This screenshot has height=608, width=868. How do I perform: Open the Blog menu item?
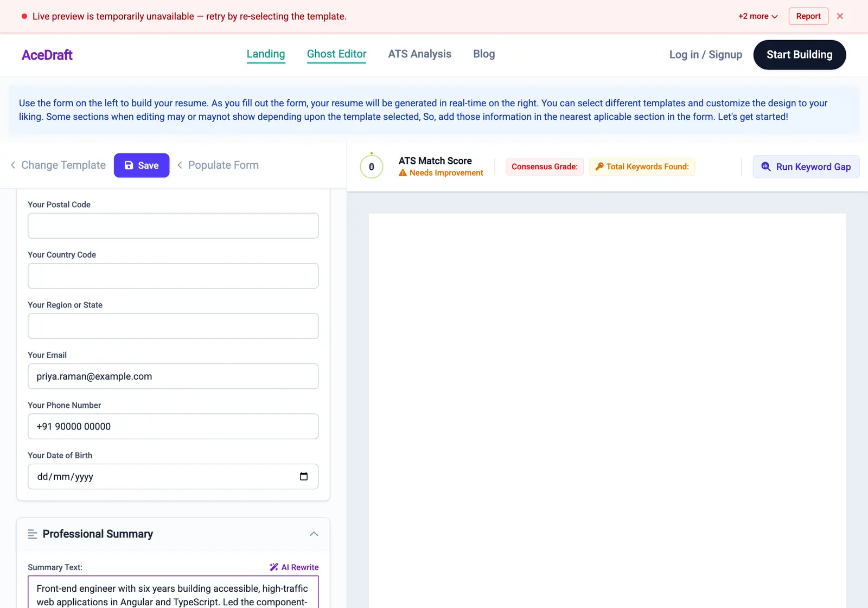click(x=484, y=54)
